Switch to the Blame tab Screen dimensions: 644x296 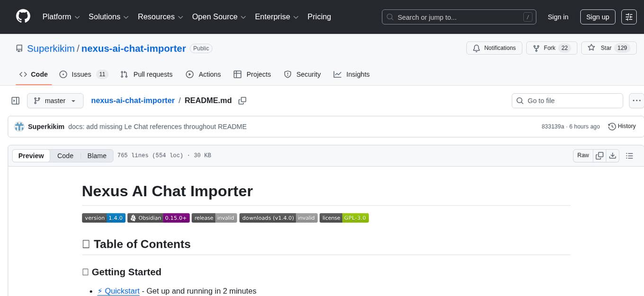pyautogui.click(x=97, y=156)
